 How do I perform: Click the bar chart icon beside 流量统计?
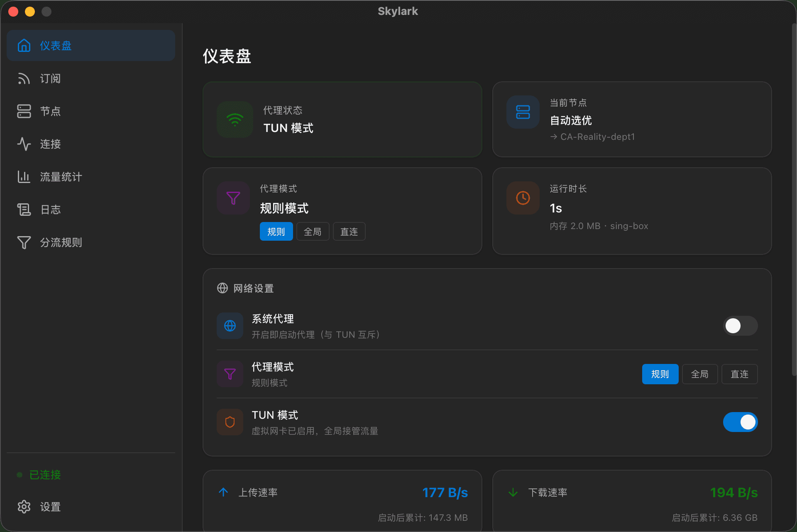pyautogui.click(x=24, y=177)
